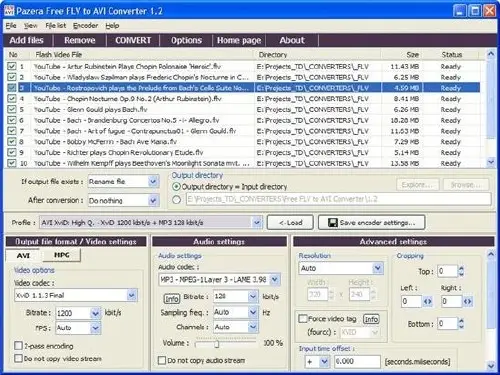Open the FPS Auto dropdown
The height and width of the screenshot is (375, 500).
95,328
